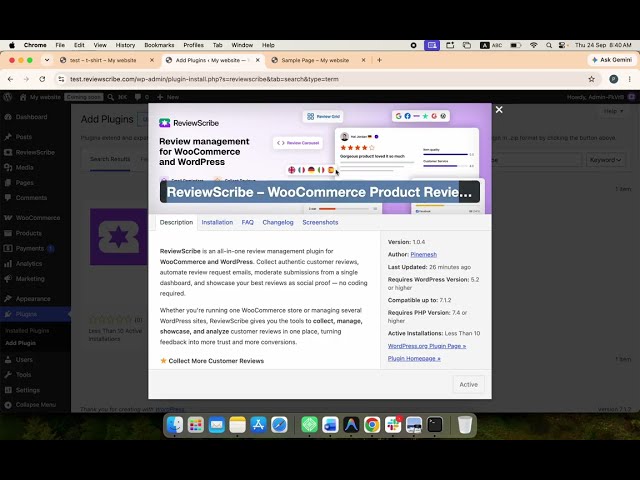Click the browser address bar URL
Viewport: 640px width, 480px height.
204,79
